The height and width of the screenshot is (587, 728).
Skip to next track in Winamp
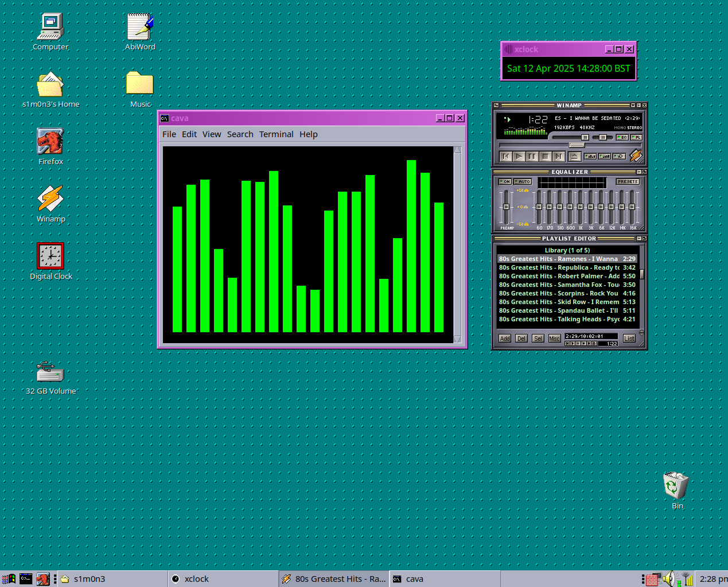(559, 156)
